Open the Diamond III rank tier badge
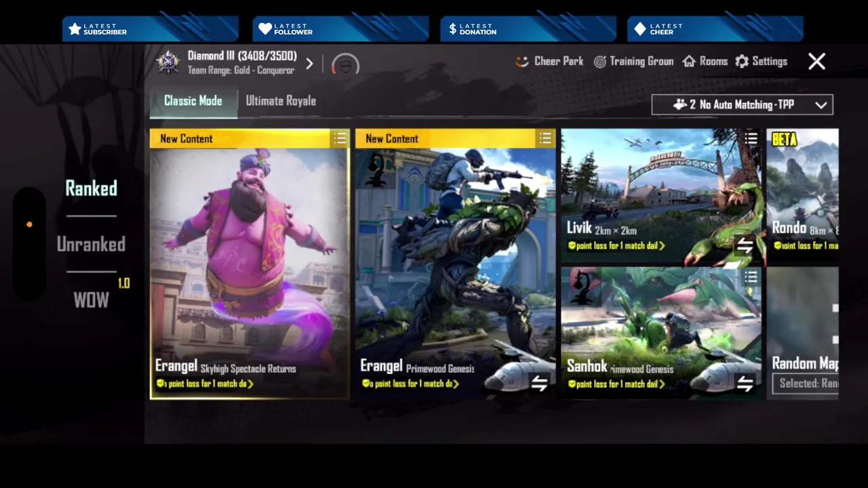 click(x=167, y=62)
